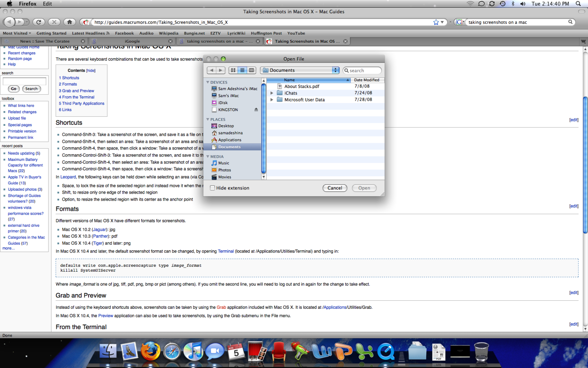Close the News :: Save The Coratee tab
This screenshot has width=588, height=368.
83,41
